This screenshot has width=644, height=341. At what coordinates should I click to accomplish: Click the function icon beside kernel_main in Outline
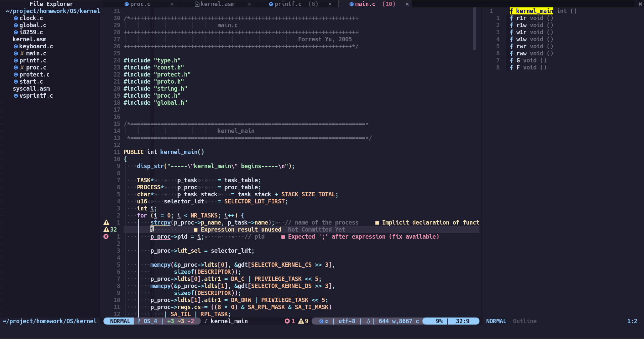511,11
